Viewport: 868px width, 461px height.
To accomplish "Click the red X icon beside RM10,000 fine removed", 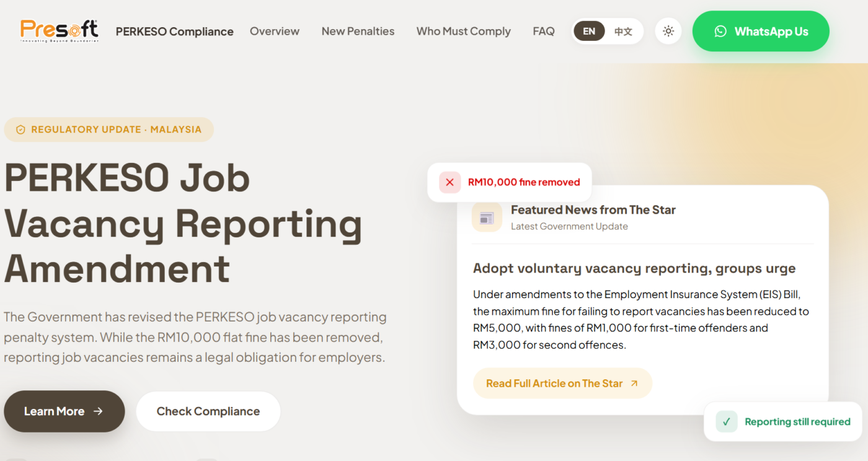I will click(450, 182).
